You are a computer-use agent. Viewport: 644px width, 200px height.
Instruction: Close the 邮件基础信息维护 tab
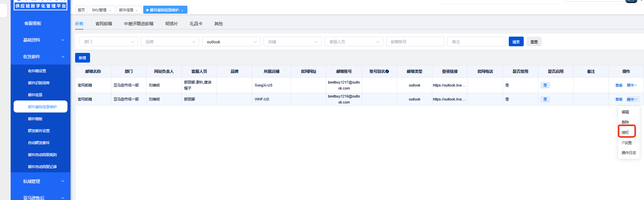point(182,10)
